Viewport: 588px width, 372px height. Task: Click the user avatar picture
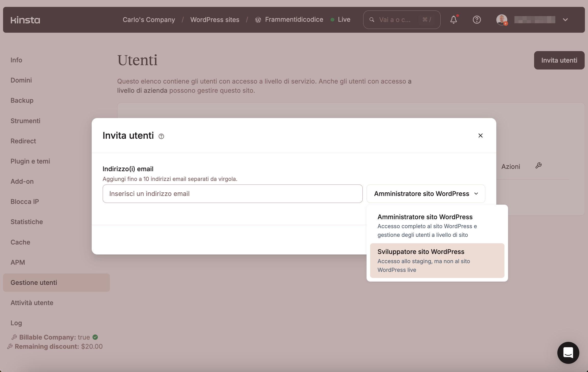tap(501, 20)
